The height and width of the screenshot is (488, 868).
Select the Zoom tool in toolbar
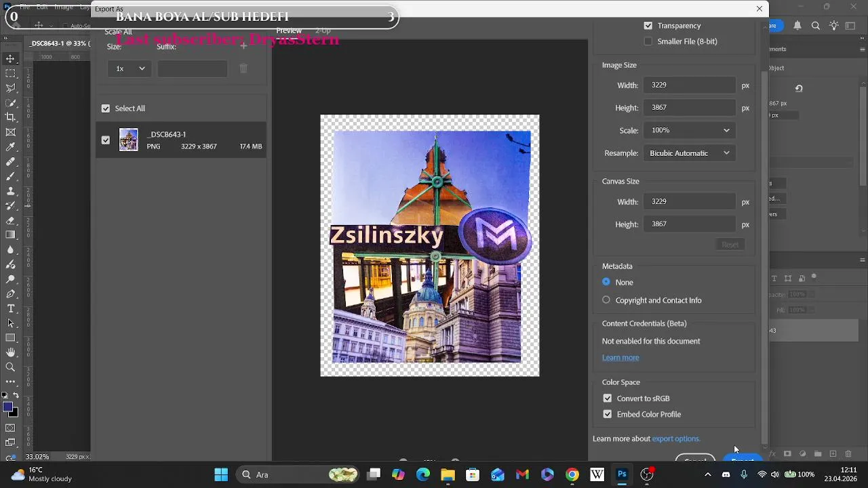pyautogui.click(x=10, y=367)
